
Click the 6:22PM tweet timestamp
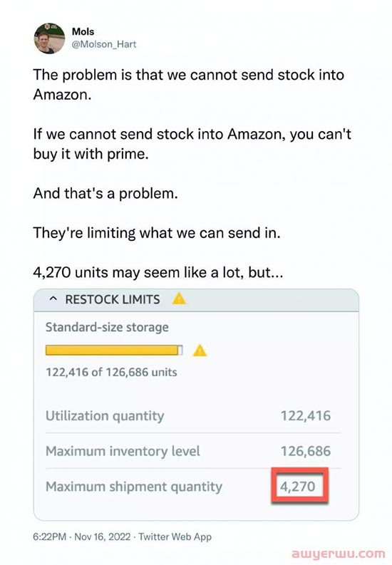tap(50, 537)
